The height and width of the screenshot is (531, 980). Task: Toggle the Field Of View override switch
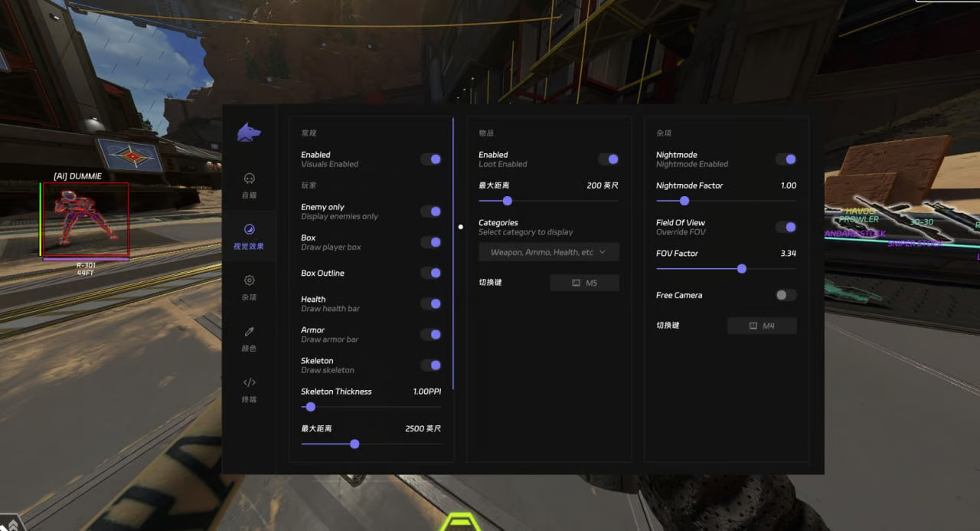pyautogui.click(x=786, y=227)
